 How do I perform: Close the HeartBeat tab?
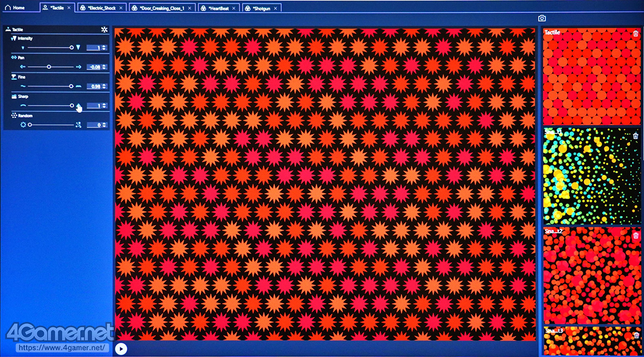pos(233,8)
